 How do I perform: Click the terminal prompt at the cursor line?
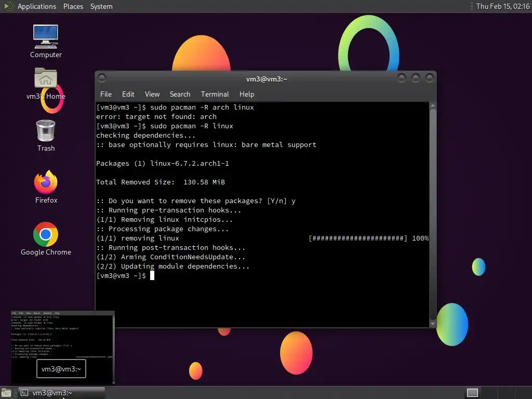coord(125,276)
